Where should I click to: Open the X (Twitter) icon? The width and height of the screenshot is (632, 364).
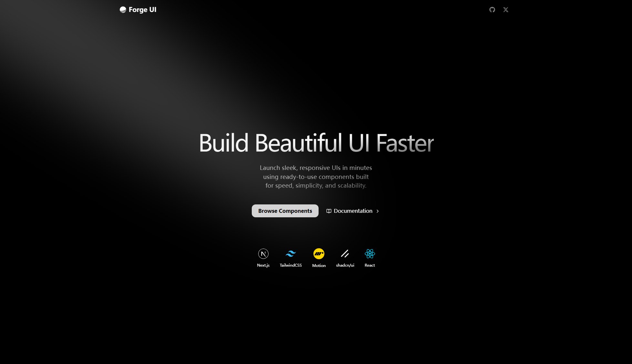click(x=505, y=10)
